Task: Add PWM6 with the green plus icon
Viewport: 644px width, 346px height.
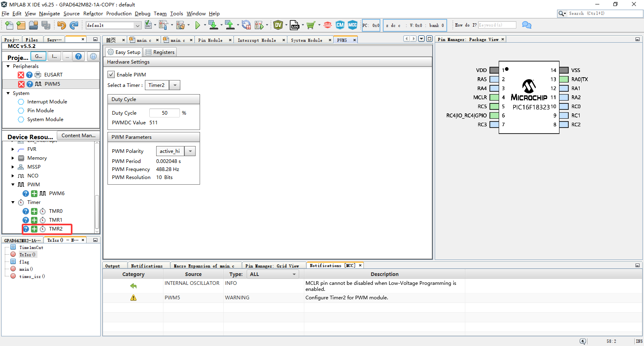Action: tap(34, 194)
